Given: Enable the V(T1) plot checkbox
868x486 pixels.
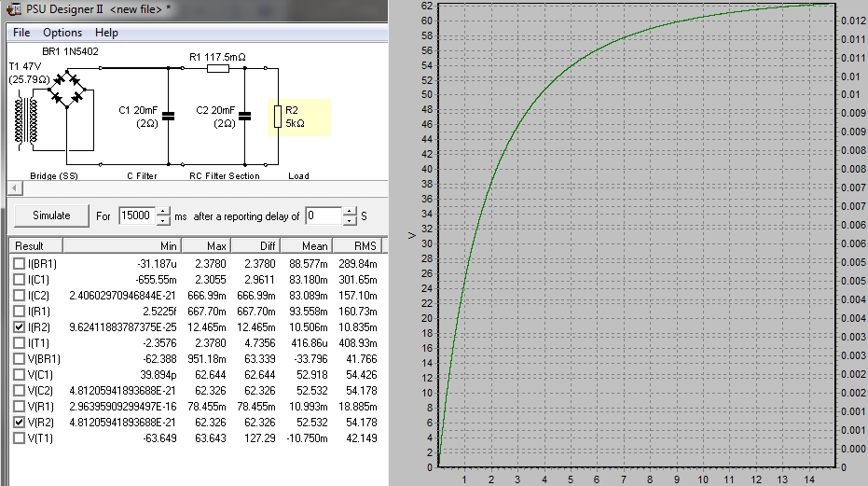Looking at the screenshot, I should (x=20, y=438).
